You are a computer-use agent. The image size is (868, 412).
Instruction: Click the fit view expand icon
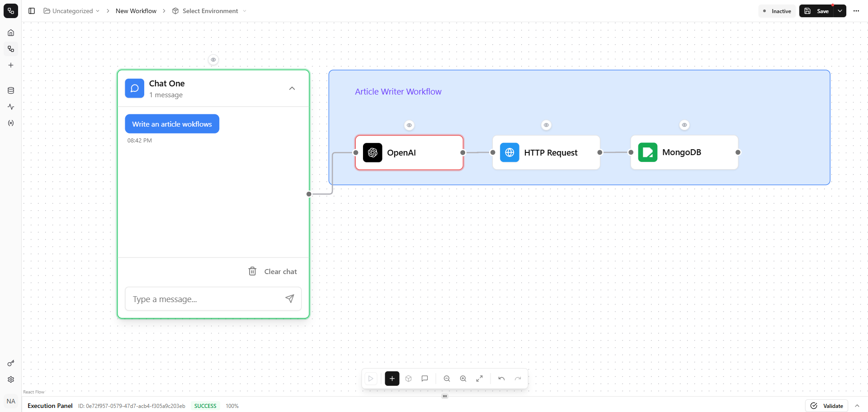(479, 379)
